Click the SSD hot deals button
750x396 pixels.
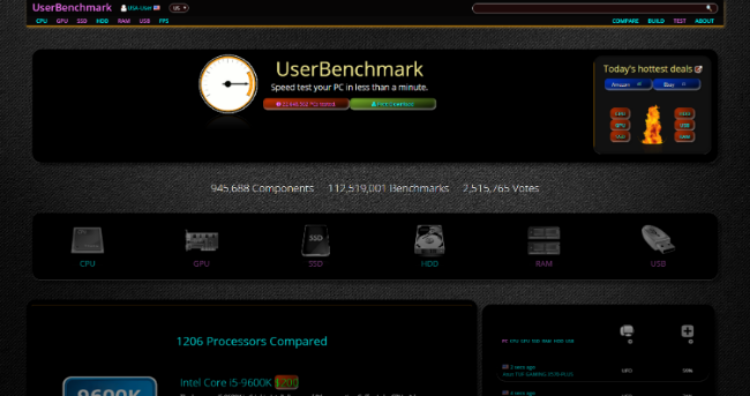tap(620, 137)
